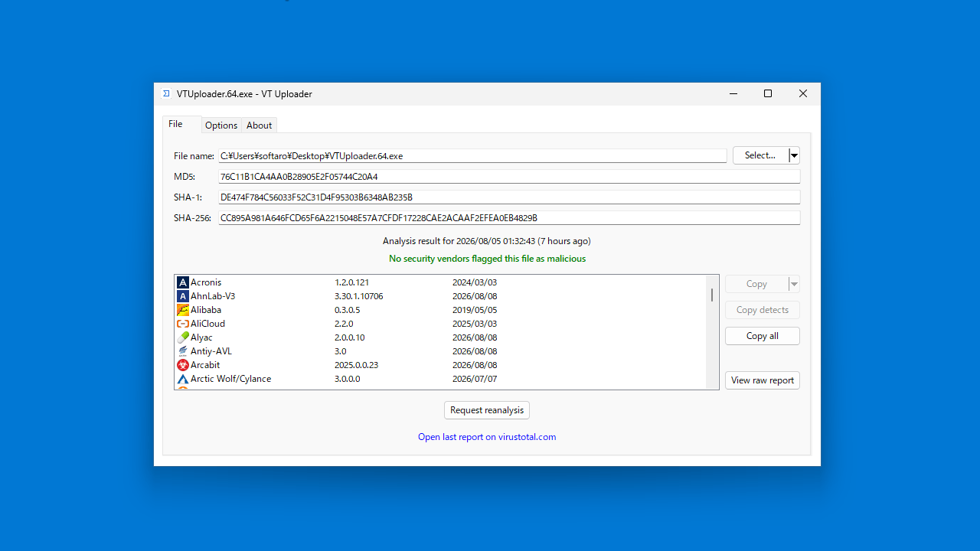Open the Options tab

221,126
